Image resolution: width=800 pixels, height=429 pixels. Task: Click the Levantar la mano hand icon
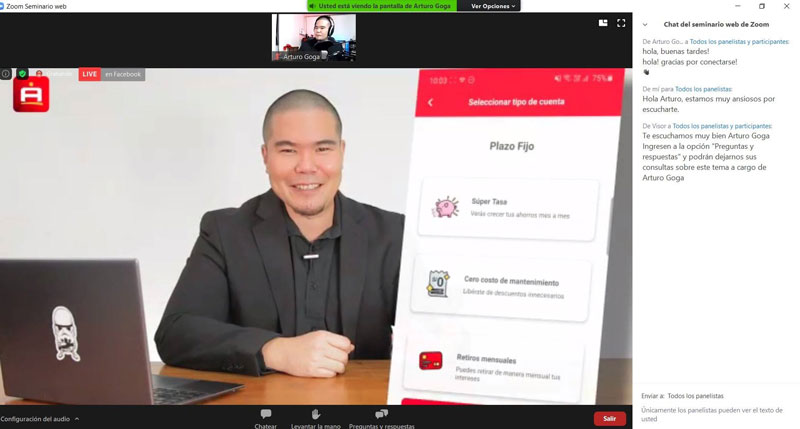point(316,414)
